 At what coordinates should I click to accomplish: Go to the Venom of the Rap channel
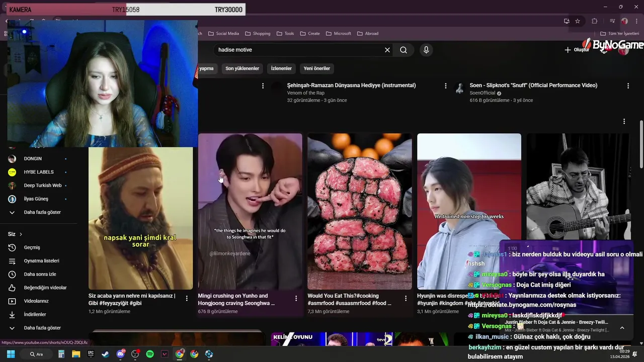point(305,93)
